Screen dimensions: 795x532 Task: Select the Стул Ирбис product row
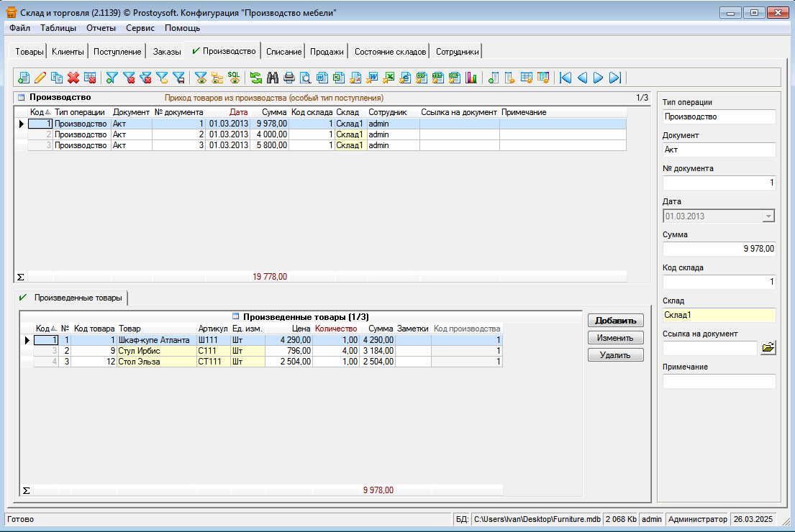tap(268, 351)
